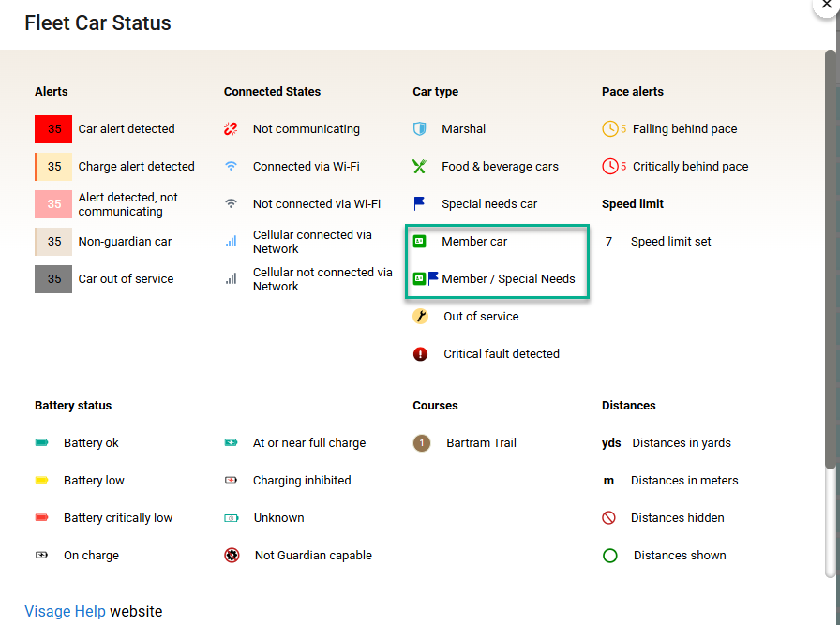Click the gray Car out of service swatch
Screen dimensions: 840x625
(53, 279)
